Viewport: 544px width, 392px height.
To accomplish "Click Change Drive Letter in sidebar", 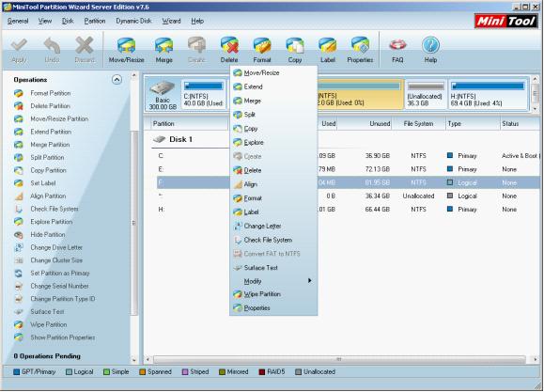I will (x=56, y=247).
